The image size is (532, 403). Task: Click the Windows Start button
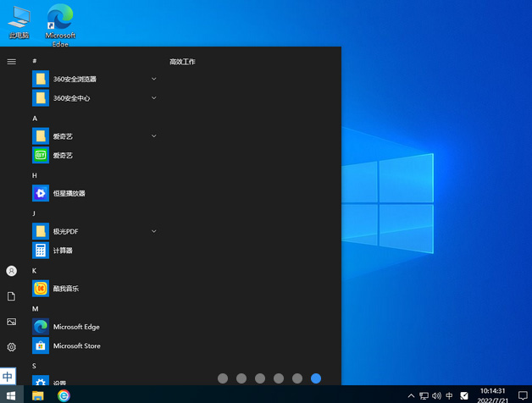point(11,395)
